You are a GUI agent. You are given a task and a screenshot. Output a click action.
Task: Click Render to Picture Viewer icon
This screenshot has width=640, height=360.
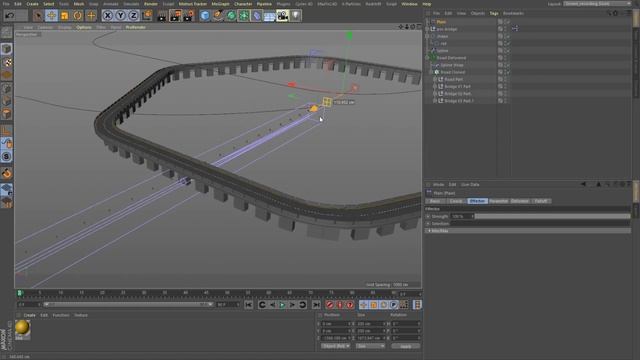pos(175,16)
